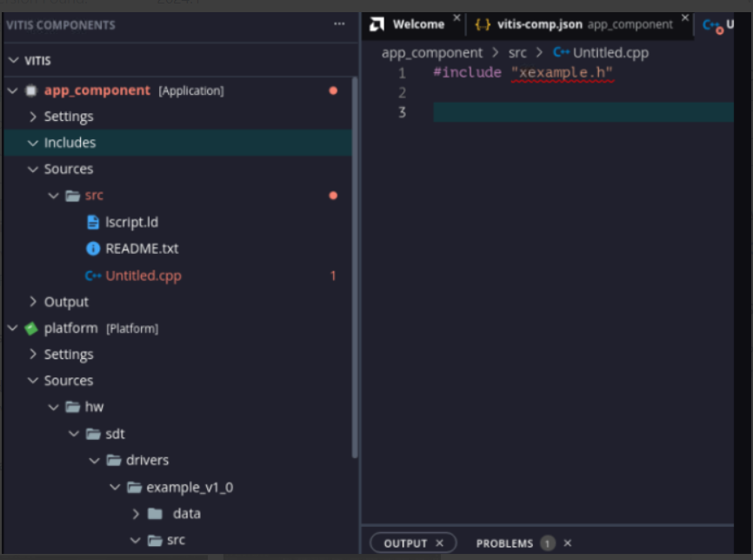Click the explorer vertical scrollbar
Viewport: 753px width, 560px height.
(355, 261)
